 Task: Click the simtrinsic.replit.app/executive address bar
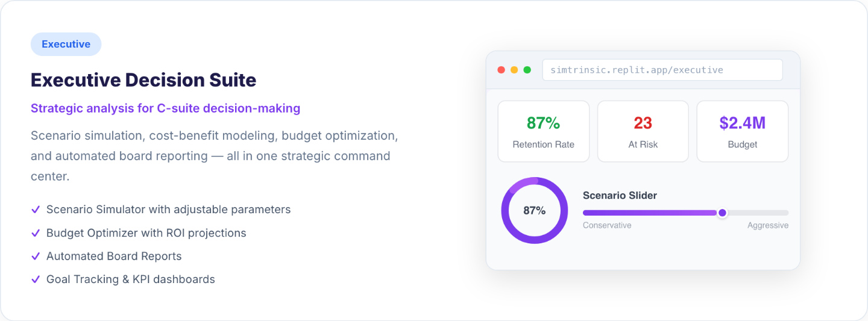click(662, 70)
